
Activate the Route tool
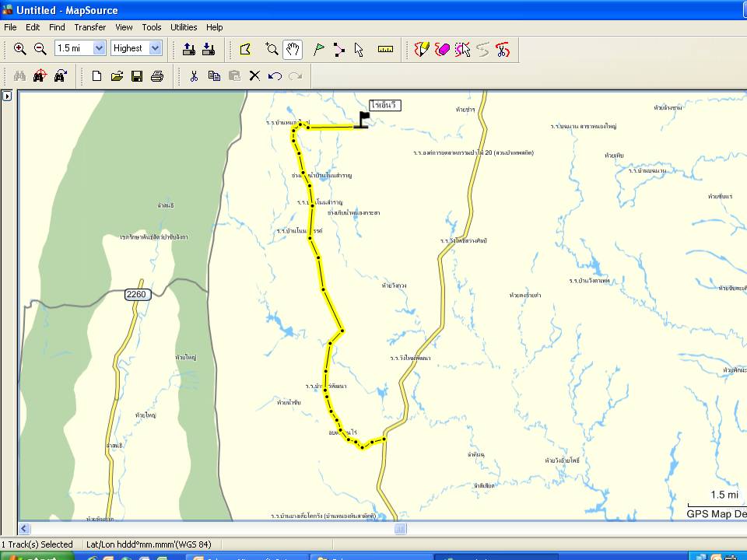(338, 50)
